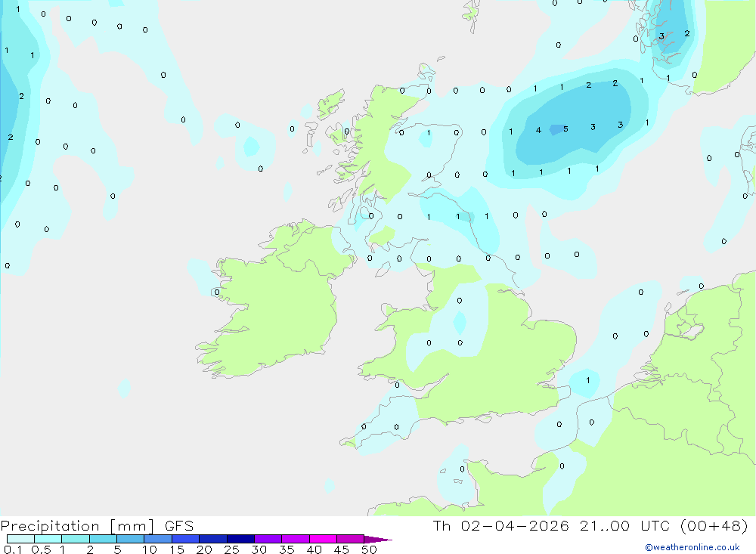Click the 0.1–0.5 mm palest legend swatch
Viewport: 756px width, 554px height.
tap(20, 539)
